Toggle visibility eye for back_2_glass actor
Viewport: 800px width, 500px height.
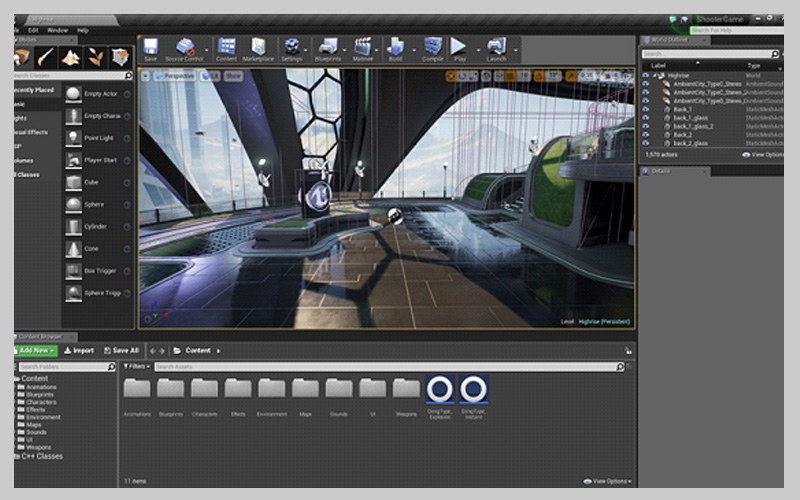645,143
